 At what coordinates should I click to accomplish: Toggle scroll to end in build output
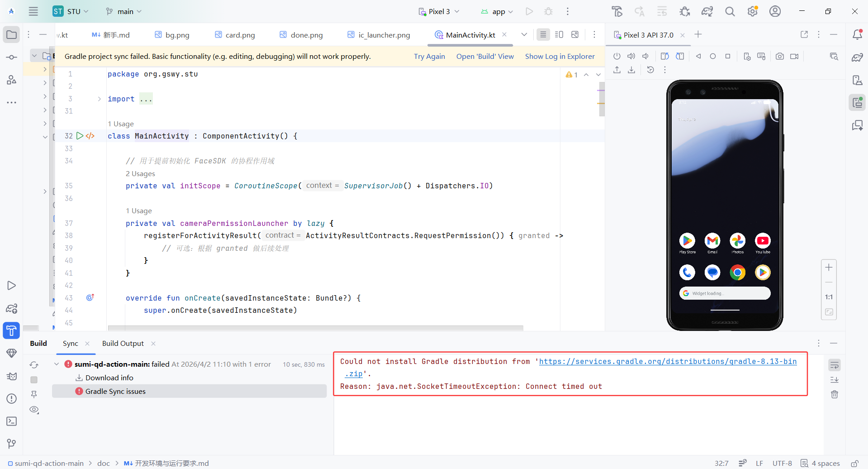(835, 379)
